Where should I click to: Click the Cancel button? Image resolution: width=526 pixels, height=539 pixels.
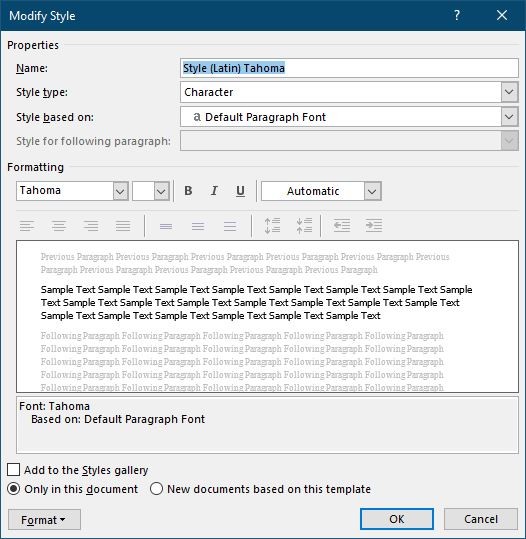point(481,519)
